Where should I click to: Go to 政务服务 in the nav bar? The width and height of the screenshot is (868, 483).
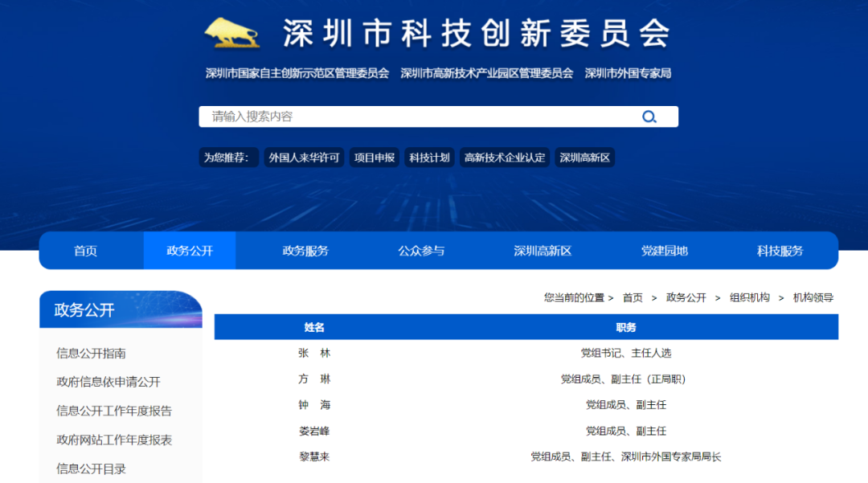(x=305, y=251)
